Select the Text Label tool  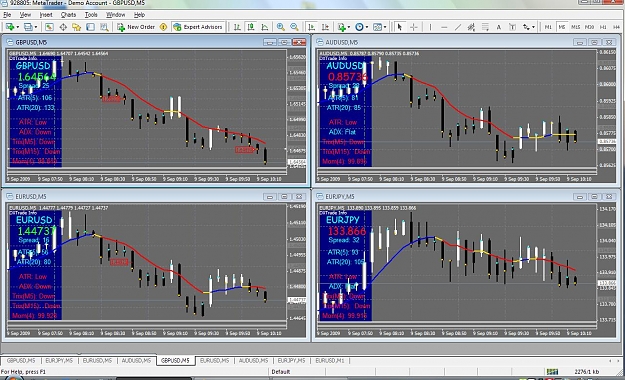513,27
